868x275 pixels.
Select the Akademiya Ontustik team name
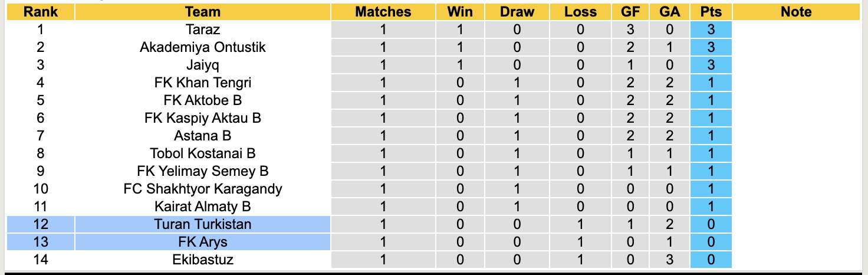pos(202,47)
